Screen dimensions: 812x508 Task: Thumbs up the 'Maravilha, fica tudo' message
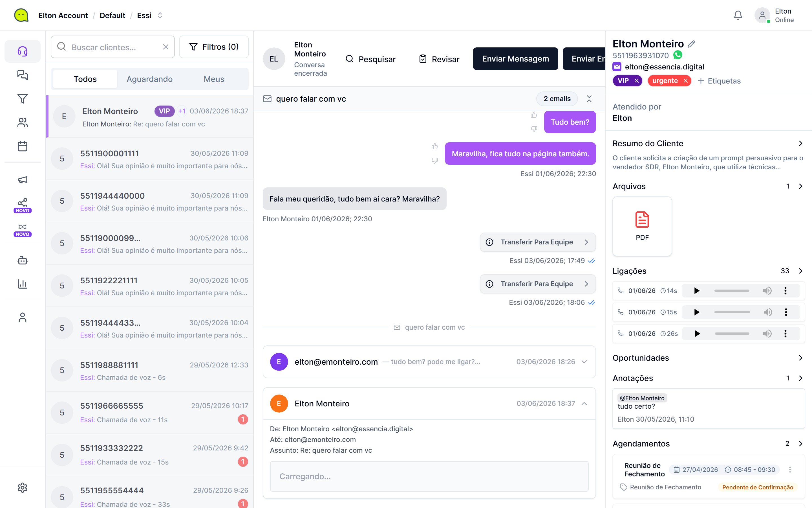tap(434, 146)
